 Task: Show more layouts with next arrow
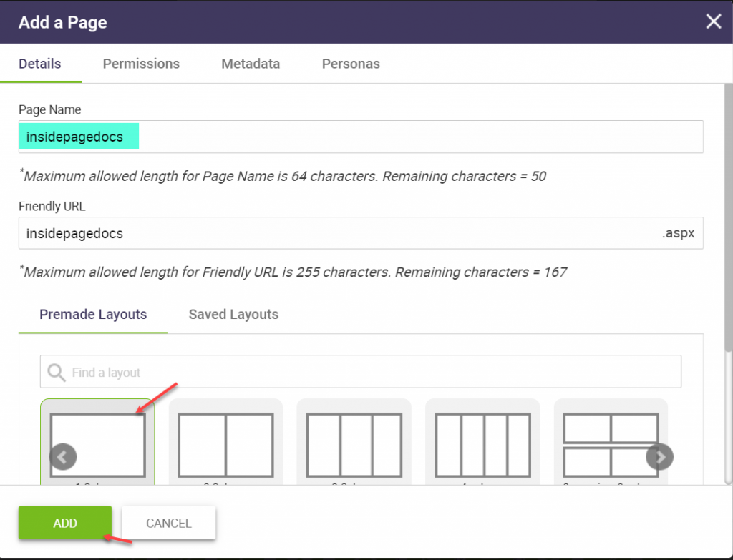coord(659,456)
